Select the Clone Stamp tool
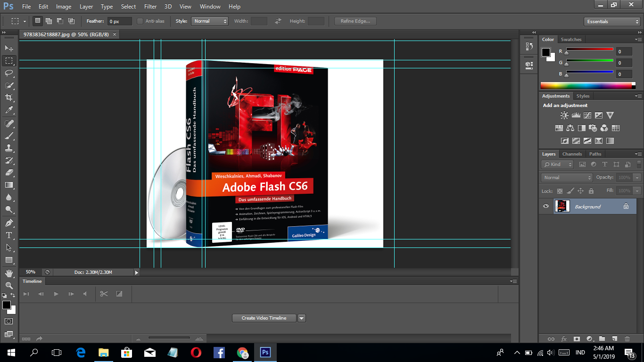Screen dimensions: 644x362 pos(9,148)
